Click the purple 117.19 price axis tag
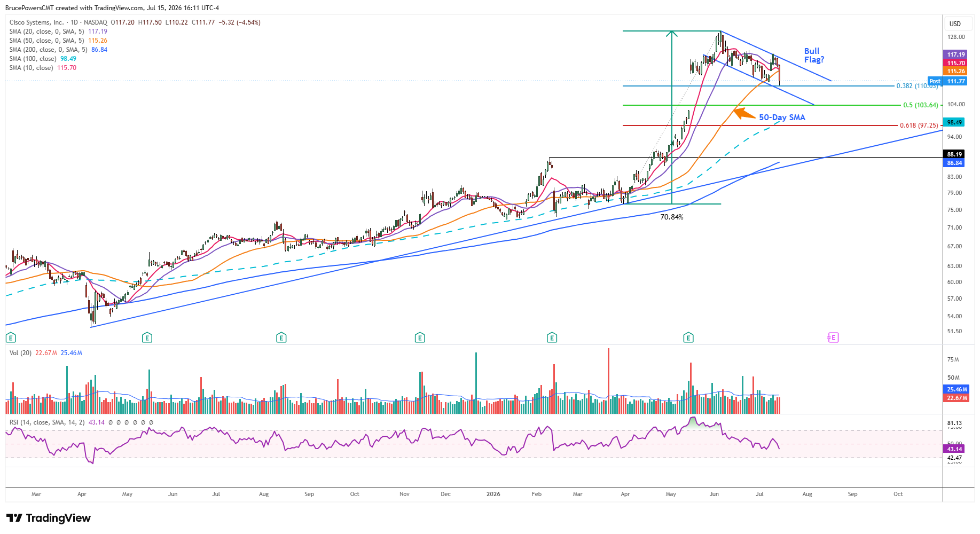Screen dimensions: 980x534 tap(956, 54)
